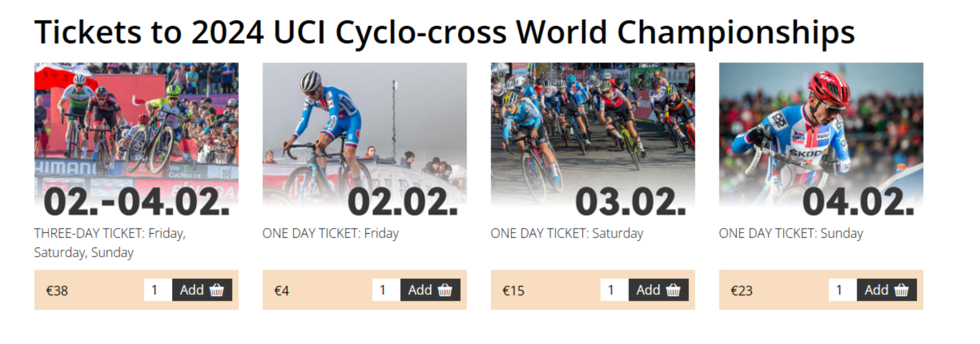This screenshot has width=980, height=344.
Task: Open the 04.02. Sunday ticket photo
Action: pyautogui.click(x=821, y=138)
